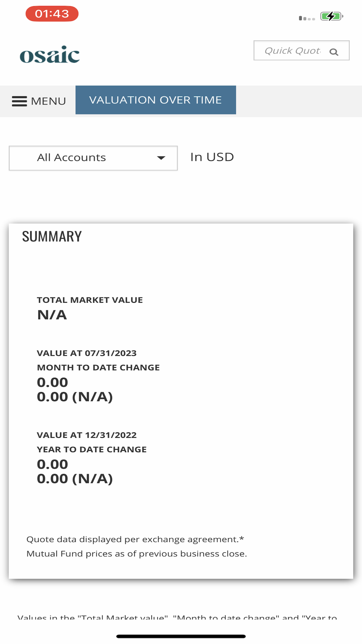Click the exchange agreement quote data note
Image resolution: width=362 pixels, height=644 pixels.
pos(135,539)
